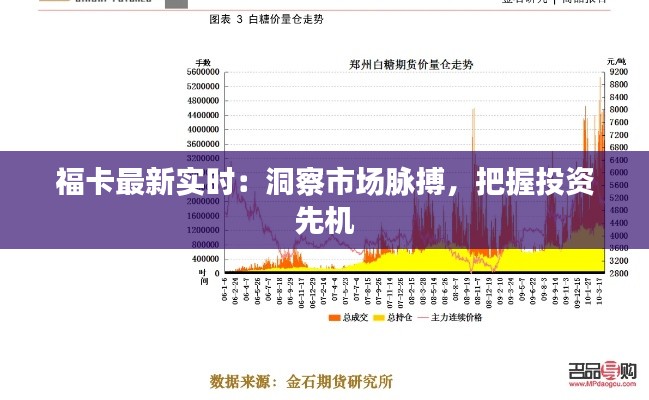
Task: Click the 5600000 left axis value
Action: tap(203, 72)
